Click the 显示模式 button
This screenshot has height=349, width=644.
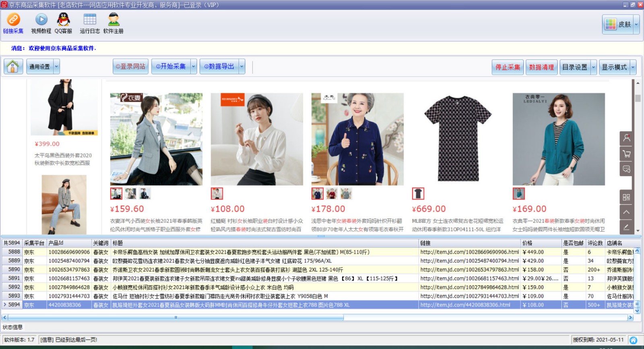pyautogui.click(x=614, y=67)
